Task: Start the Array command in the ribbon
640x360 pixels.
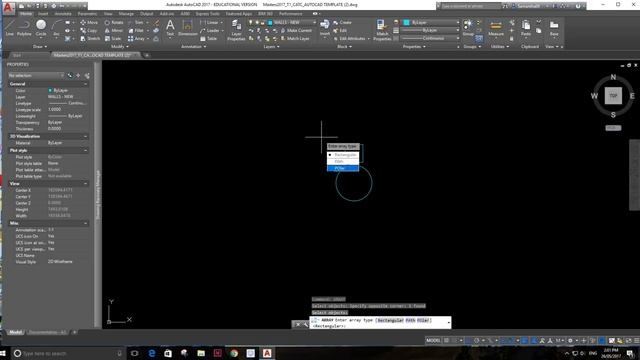Action: 136,39
